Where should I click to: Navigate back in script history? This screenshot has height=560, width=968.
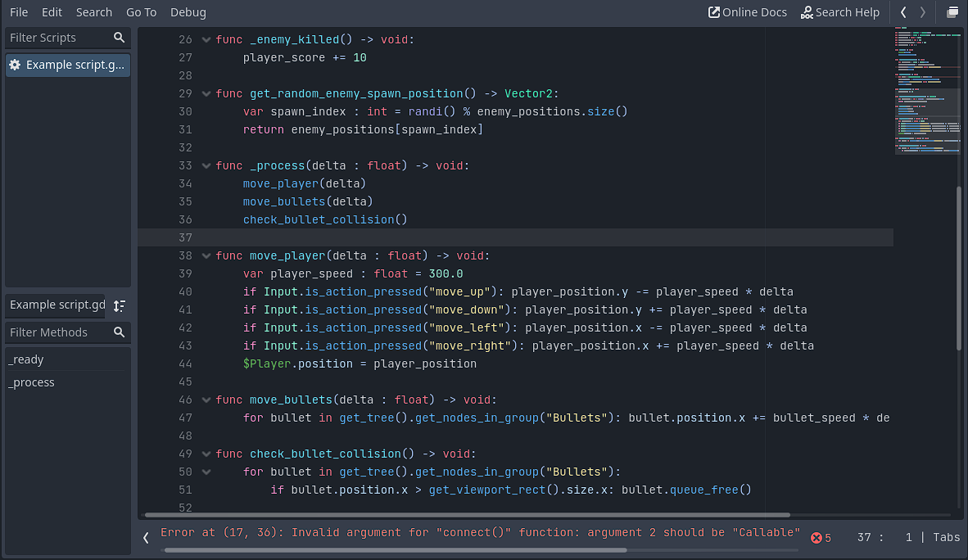[x=904, y=12]
